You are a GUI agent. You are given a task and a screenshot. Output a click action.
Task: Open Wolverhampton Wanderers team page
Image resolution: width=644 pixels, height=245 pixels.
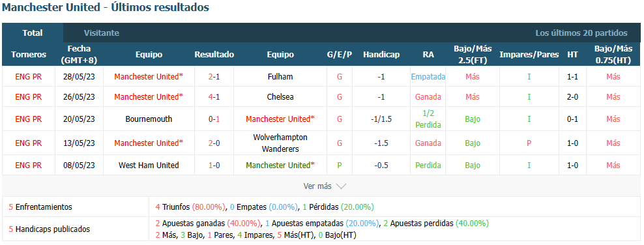(x=280, y=143)
